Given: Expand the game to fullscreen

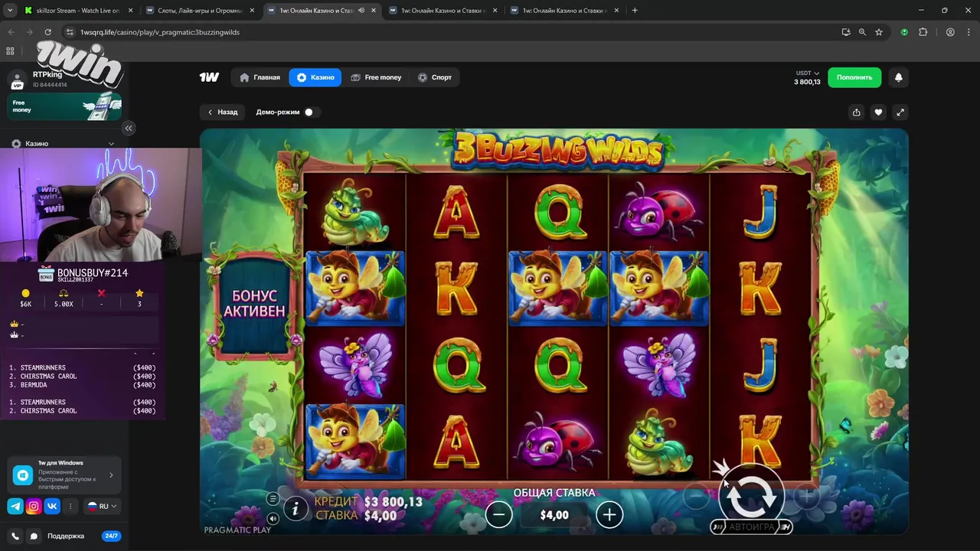Looking at the screenshot, I should [900, 112].
